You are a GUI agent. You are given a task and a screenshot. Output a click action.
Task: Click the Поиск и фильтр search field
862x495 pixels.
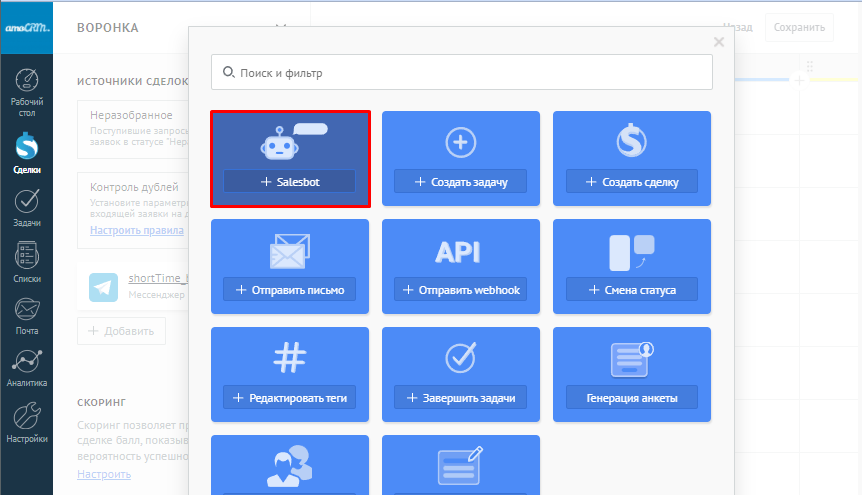tap(461, 73)
